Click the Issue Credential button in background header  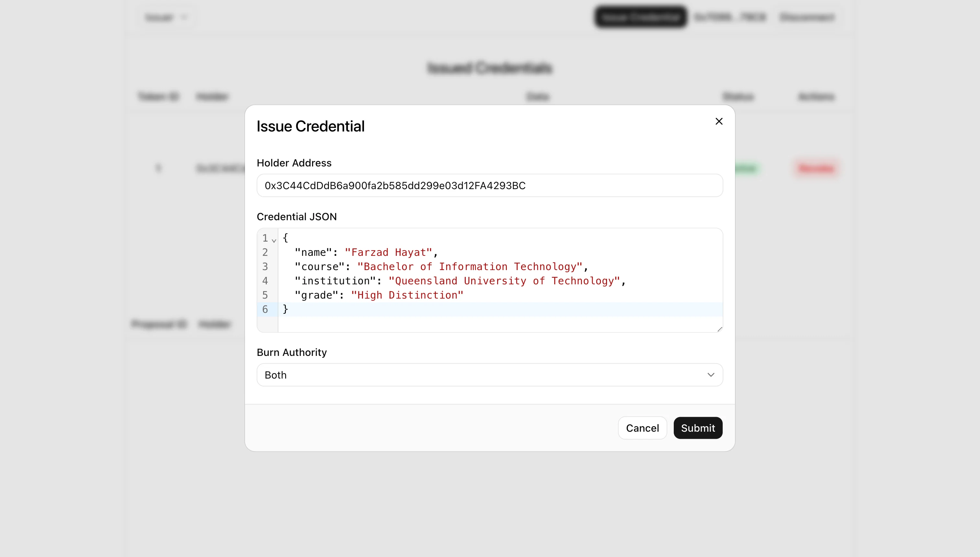point(640,17)
